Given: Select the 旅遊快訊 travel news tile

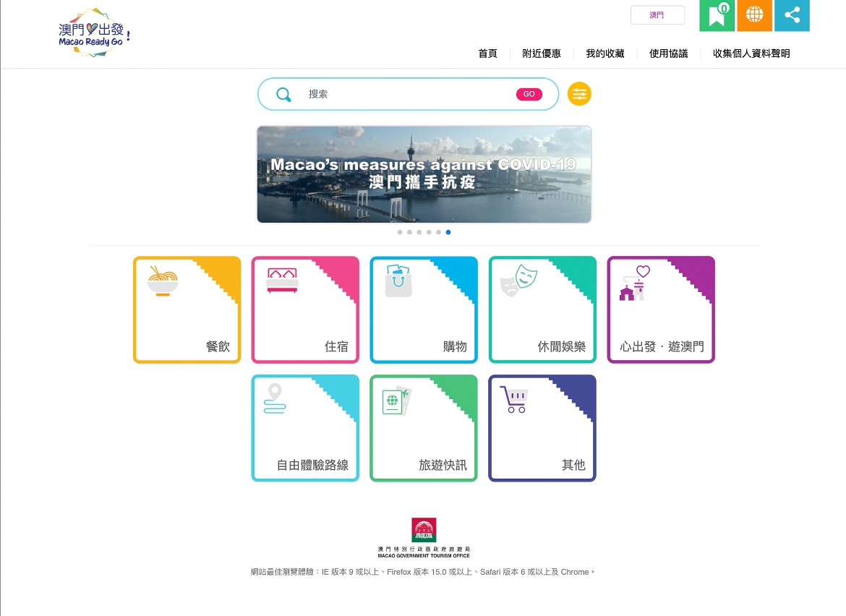Looking at the screenshot, I should coord(424,428).
